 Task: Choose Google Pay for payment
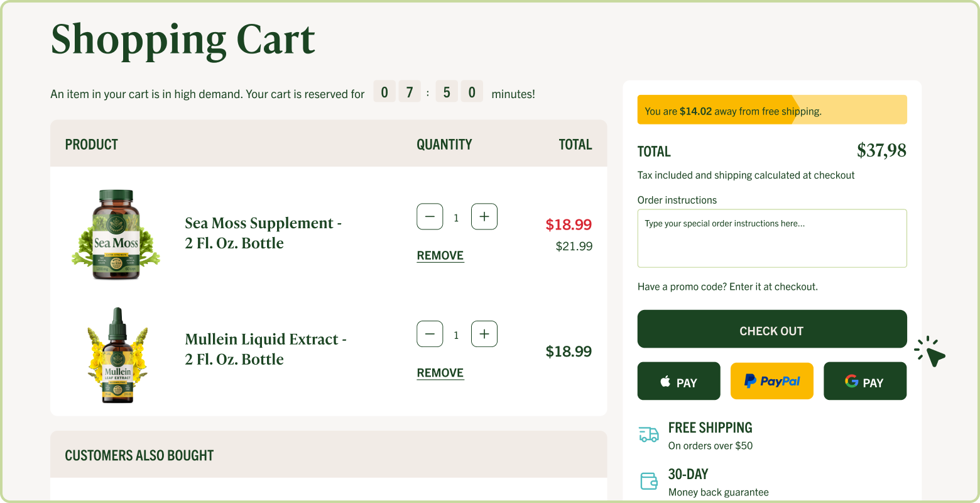(x=865, y=381)
